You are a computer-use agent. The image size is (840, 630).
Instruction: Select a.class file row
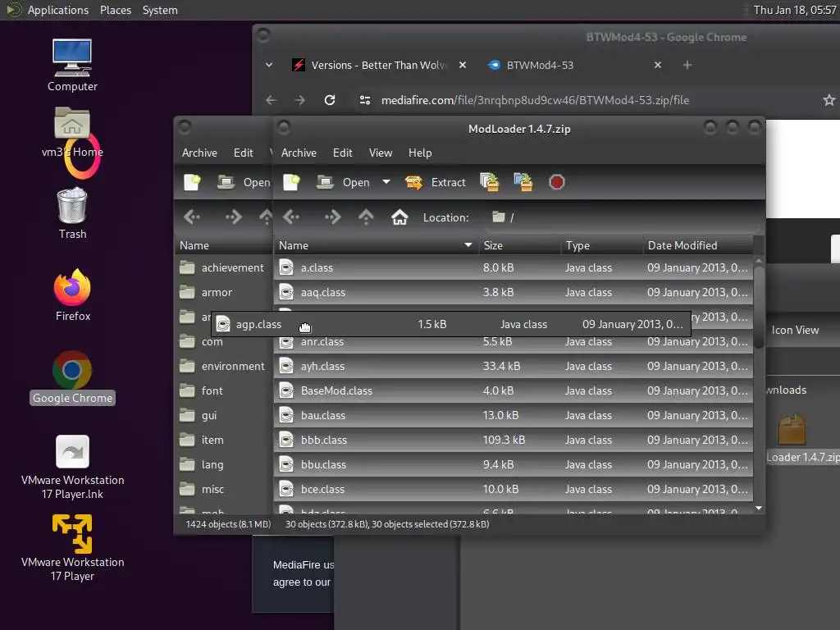(514, 267)
